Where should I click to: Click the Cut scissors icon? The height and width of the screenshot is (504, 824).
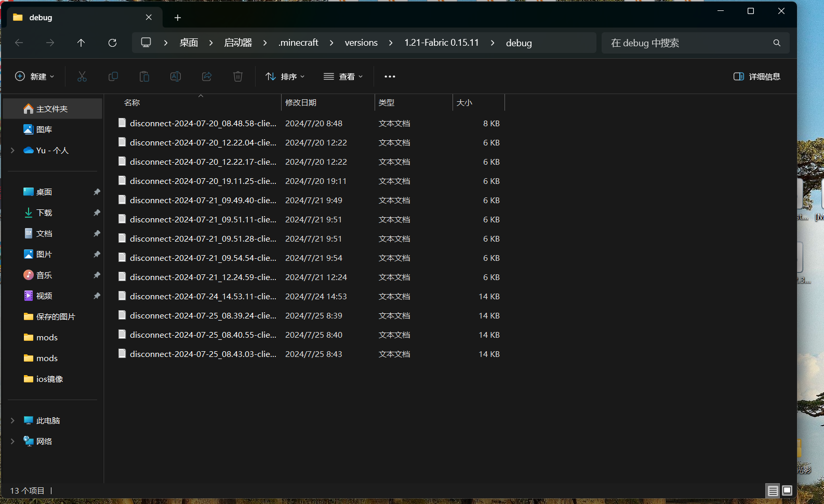82,76
